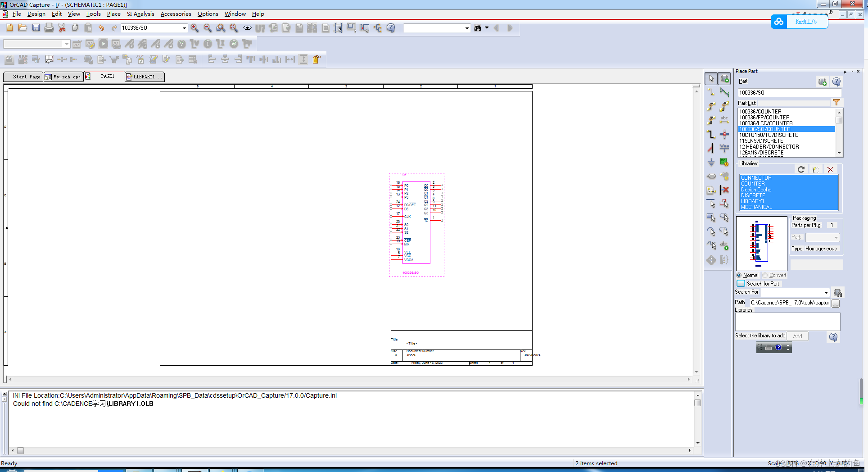Image resolution: width=868 pixels, height=472 pixels.
Task: Click the Place Junction tool
Action: [724, 134]
